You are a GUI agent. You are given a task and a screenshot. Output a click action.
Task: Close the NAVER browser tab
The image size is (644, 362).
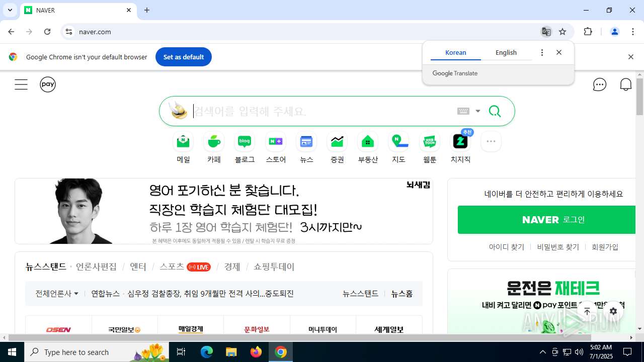click(129, 10)
